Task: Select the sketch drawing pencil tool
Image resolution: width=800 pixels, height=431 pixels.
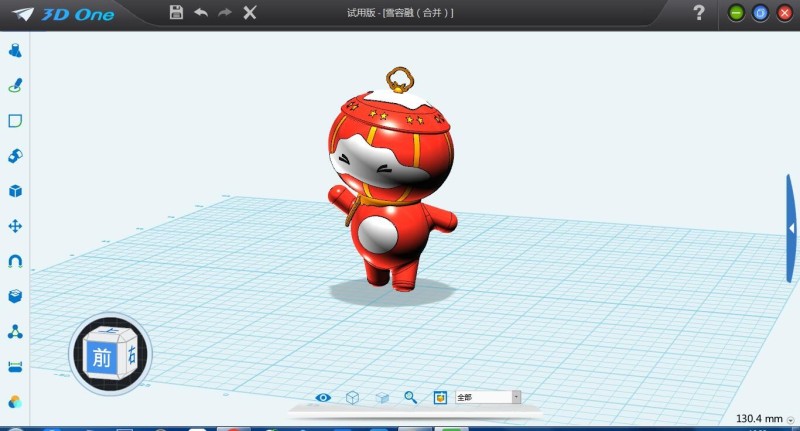Action: click(15, 85)
